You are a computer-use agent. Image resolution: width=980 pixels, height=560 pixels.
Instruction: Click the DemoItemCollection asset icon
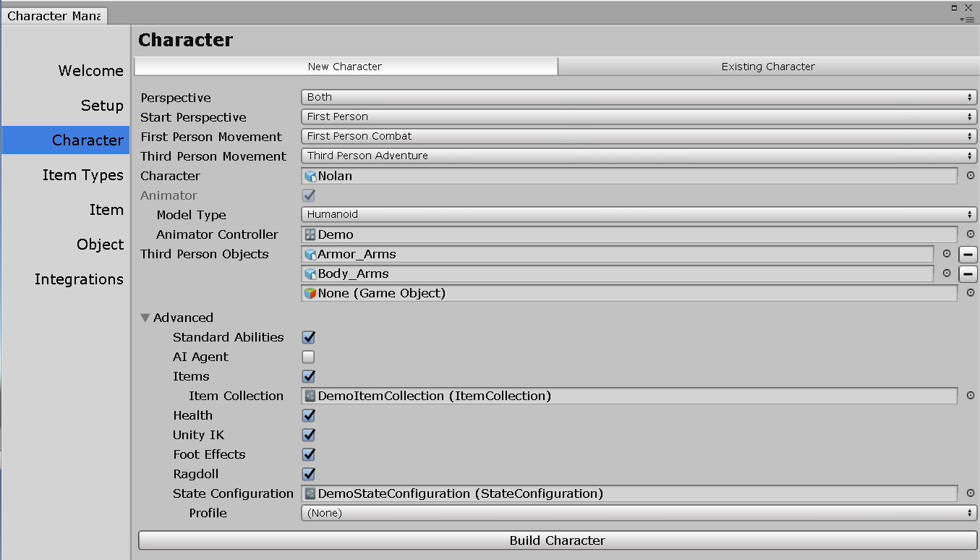tap(311, 396)
